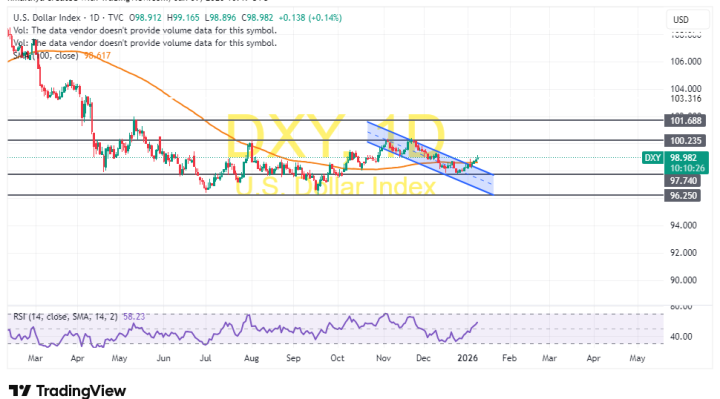Click the Feb label on time axis
The width and height of the screenshot is (720, 399).
pos(509,358)
